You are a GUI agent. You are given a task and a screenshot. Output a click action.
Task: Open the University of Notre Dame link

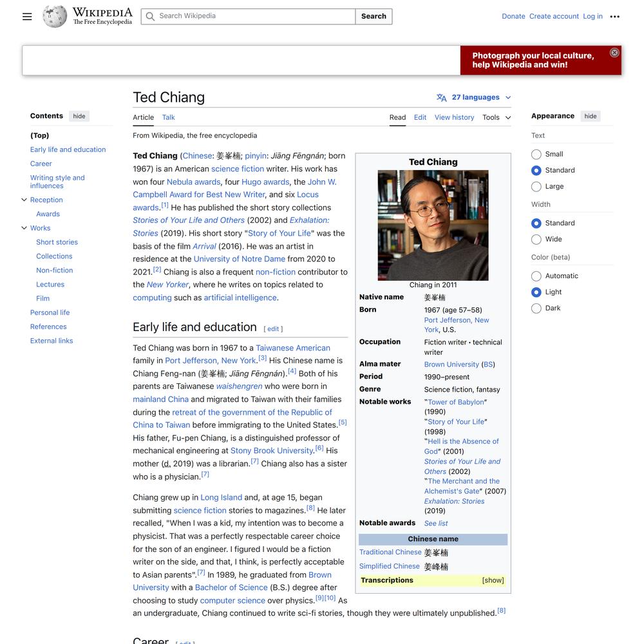pyautogui.click(x=239, y=259)
